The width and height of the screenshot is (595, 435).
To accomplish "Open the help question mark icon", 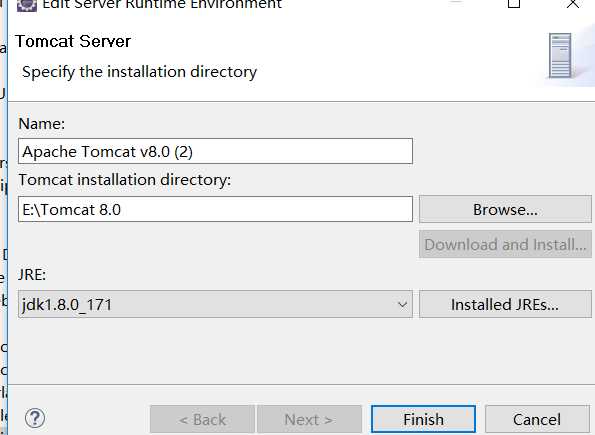I will (x=35, y=418).
